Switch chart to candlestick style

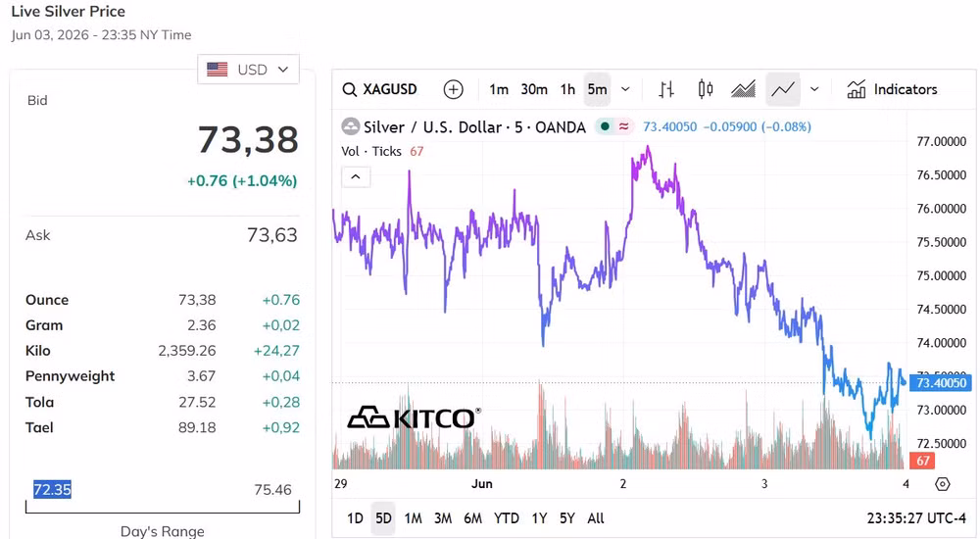705,89
